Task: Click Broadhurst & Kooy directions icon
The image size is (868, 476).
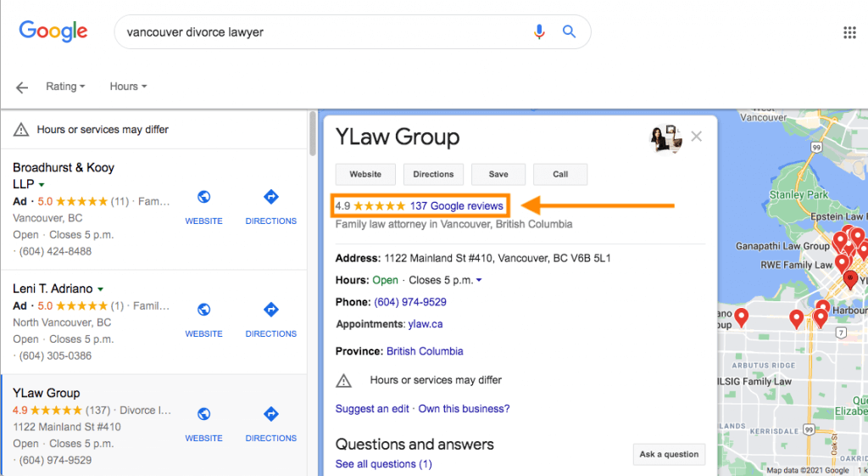Action: pyautogui.click(x=270, y=197)
